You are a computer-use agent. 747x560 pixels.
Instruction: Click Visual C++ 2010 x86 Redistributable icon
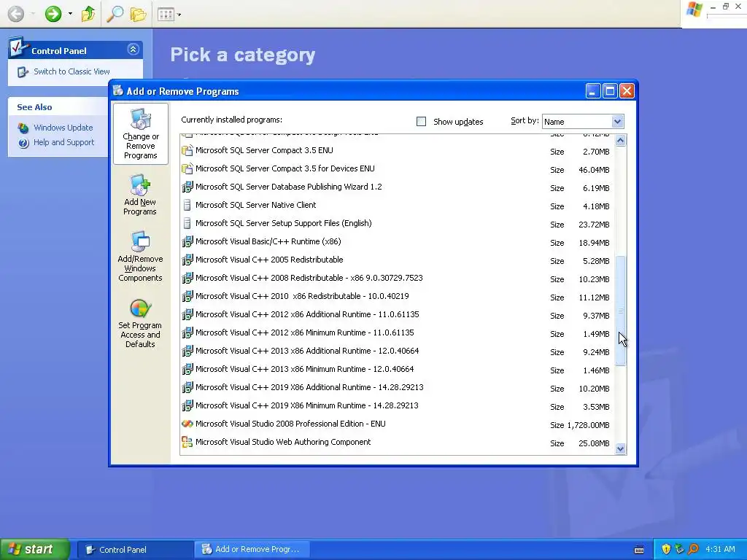pyautogui.click(x=187, y=296)
